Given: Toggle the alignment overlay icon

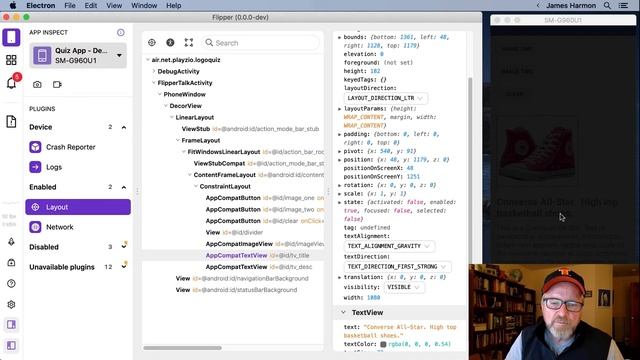Looking at the screenshot, I should (189, 42).
